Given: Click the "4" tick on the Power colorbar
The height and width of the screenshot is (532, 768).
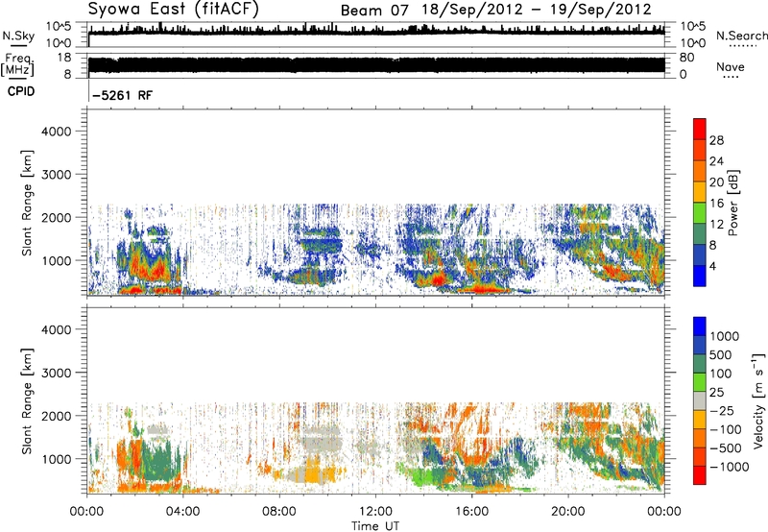Looking at the screenshot, I should (x=712, y=267).
